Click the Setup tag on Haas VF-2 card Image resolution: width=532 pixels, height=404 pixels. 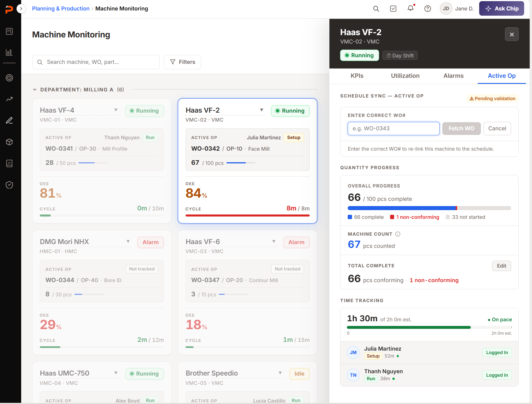tap(294, 138)
